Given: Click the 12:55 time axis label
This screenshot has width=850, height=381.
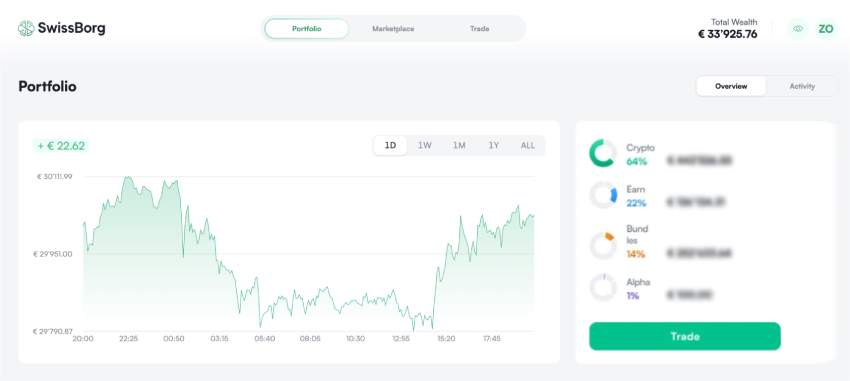Looking at the screenshot, I should (x=401, y=339).
